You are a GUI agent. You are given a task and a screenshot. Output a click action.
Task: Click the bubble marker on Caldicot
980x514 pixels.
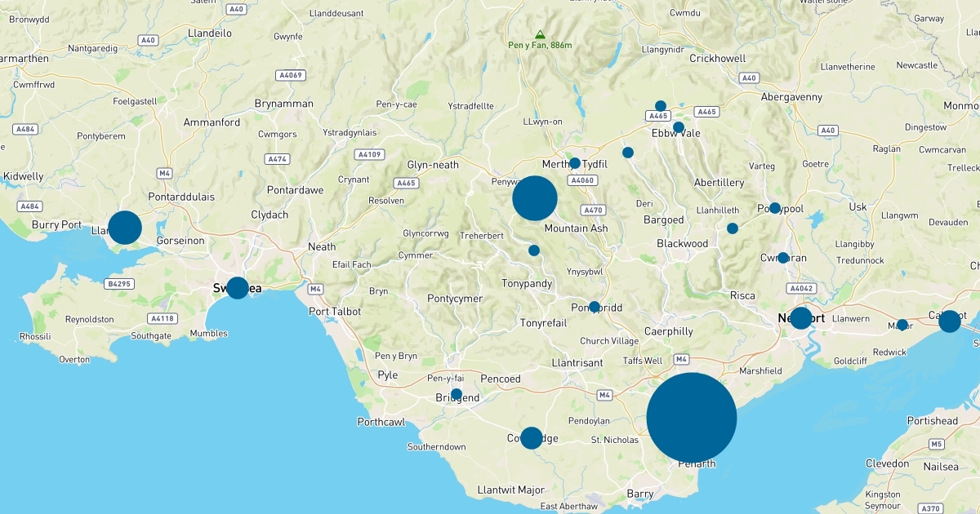click(x=950, y=321)
